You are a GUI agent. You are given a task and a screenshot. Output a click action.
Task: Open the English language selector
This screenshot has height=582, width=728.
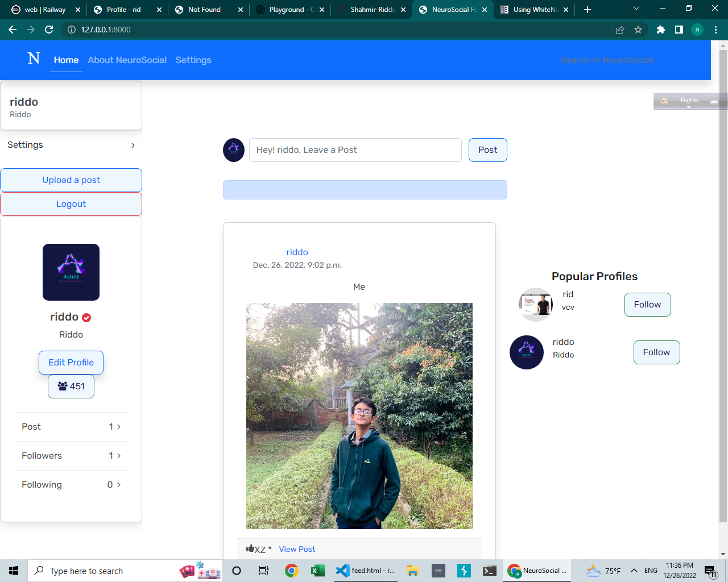[689, 101]
